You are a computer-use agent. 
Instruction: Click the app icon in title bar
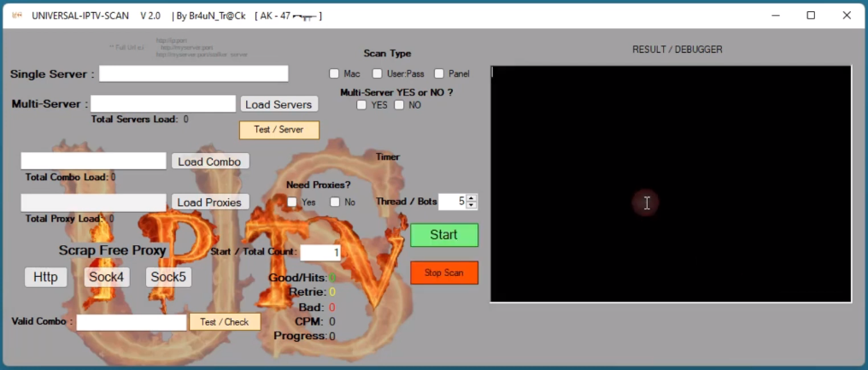(x=15, y=15)
